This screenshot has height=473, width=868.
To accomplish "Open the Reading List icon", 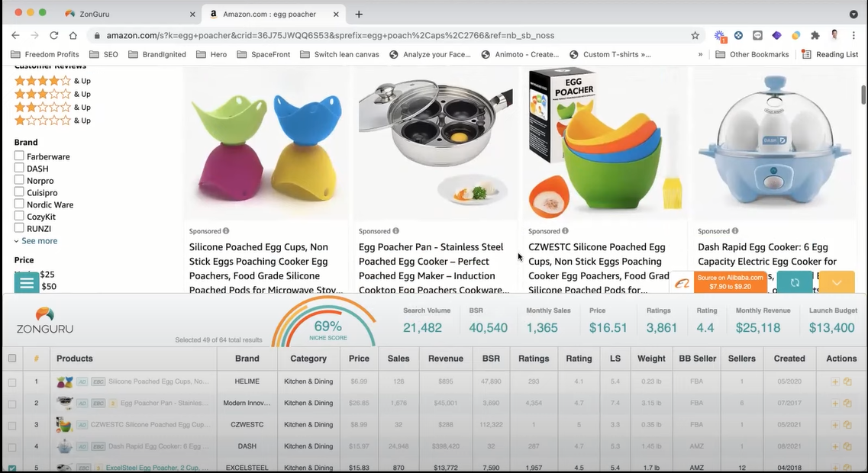I will 807,54.
